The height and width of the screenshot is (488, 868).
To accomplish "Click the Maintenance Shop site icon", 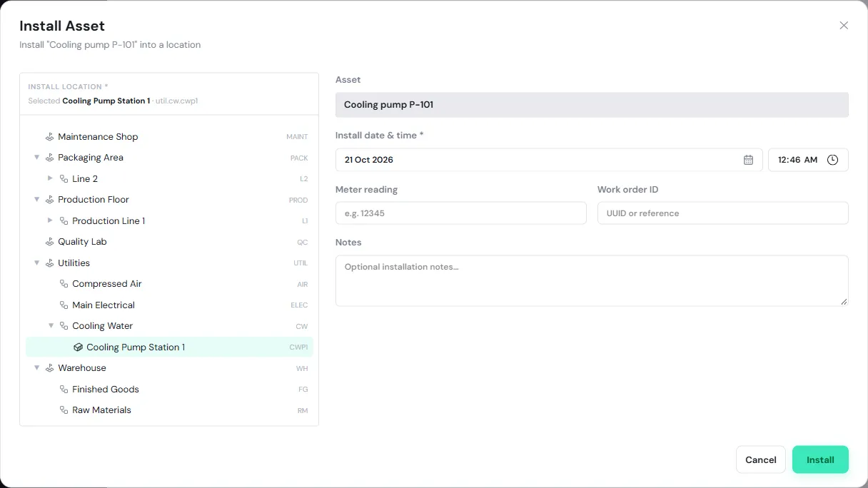I will click(50, 137).
